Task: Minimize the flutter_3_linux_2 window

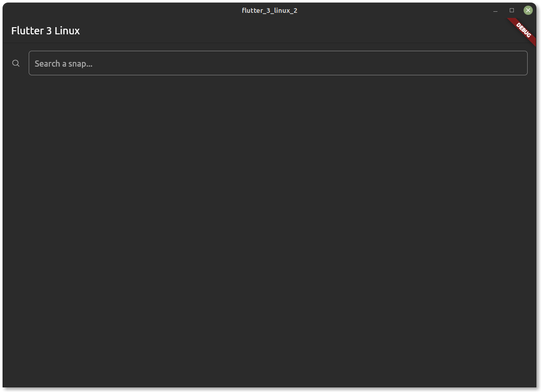Action: (x=495, y=11)
